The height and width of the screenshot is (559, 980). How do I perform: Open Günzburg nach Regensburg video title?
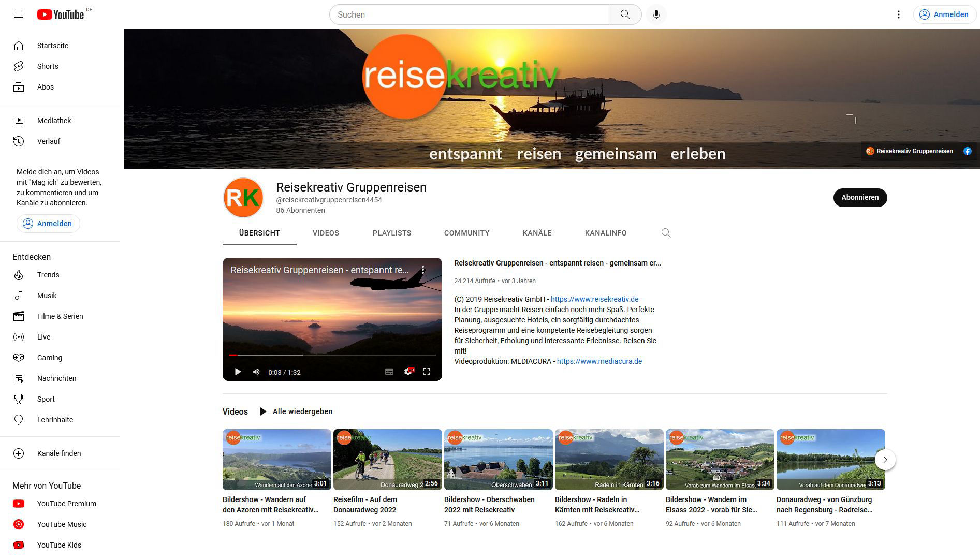825,505
